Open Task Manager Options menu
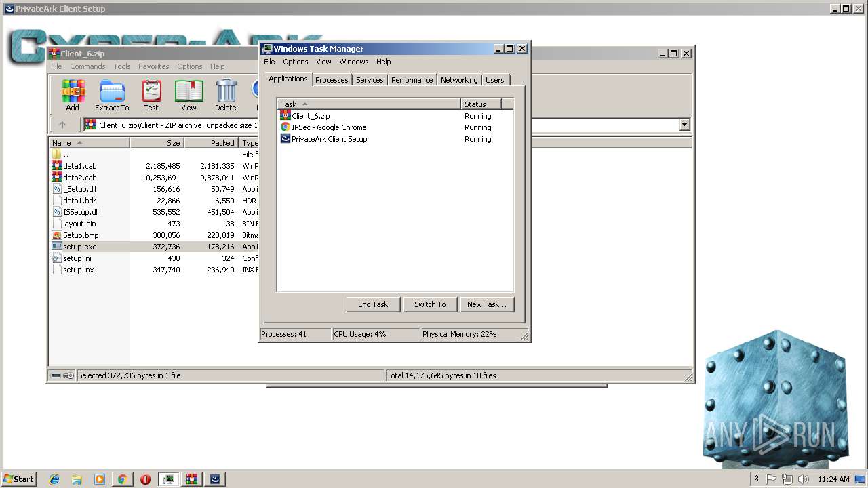 296,62
